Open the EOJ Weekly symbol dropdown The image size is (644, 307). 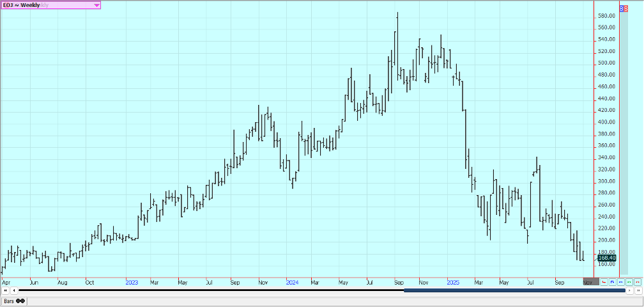pos(96,5)
